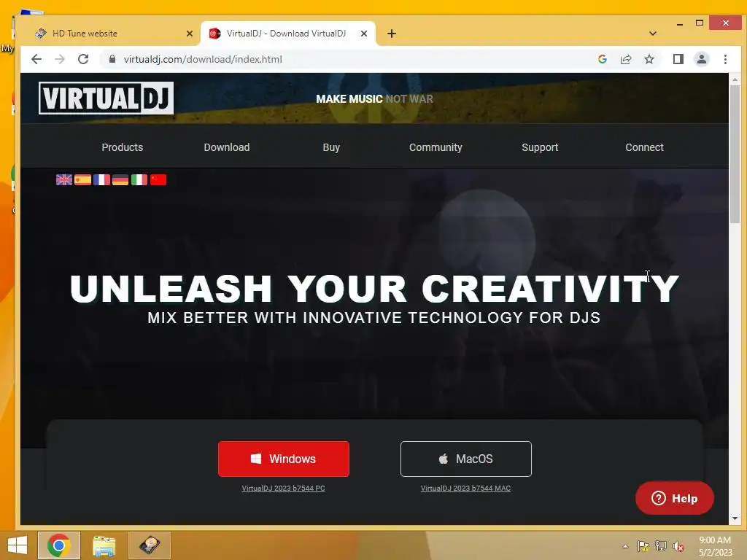This screenshot has height=560, width=747.
Task: Select the French flag language
Action: [x=101, y=179]
